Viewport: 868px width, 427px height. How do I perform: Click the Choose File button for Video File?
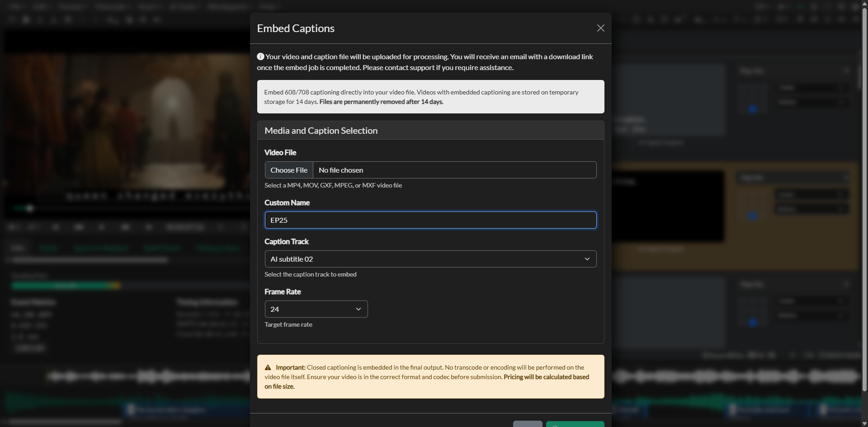[x=289, y=170]
